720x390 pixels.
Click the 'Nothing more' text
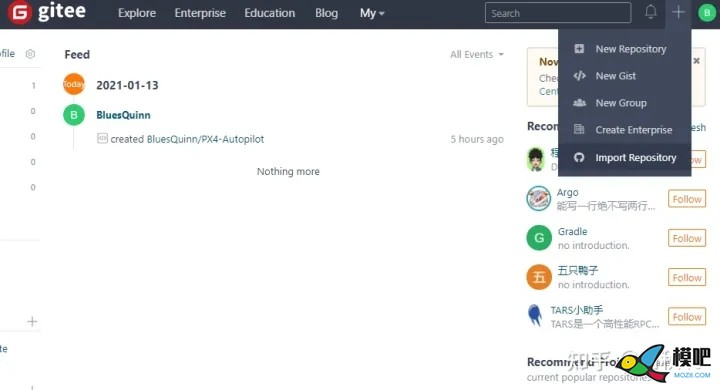(288, 171)
